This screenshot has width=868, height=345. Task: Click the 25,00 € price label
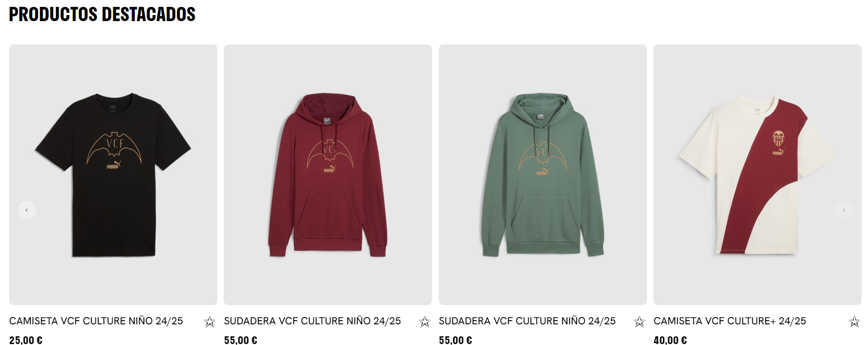[26, 340]
